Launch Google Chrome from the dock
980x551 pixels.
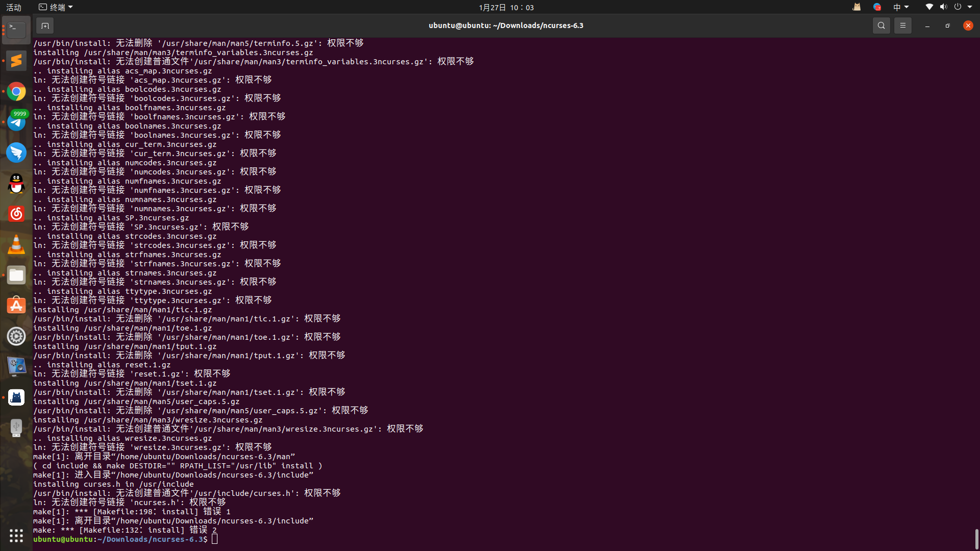16,91
